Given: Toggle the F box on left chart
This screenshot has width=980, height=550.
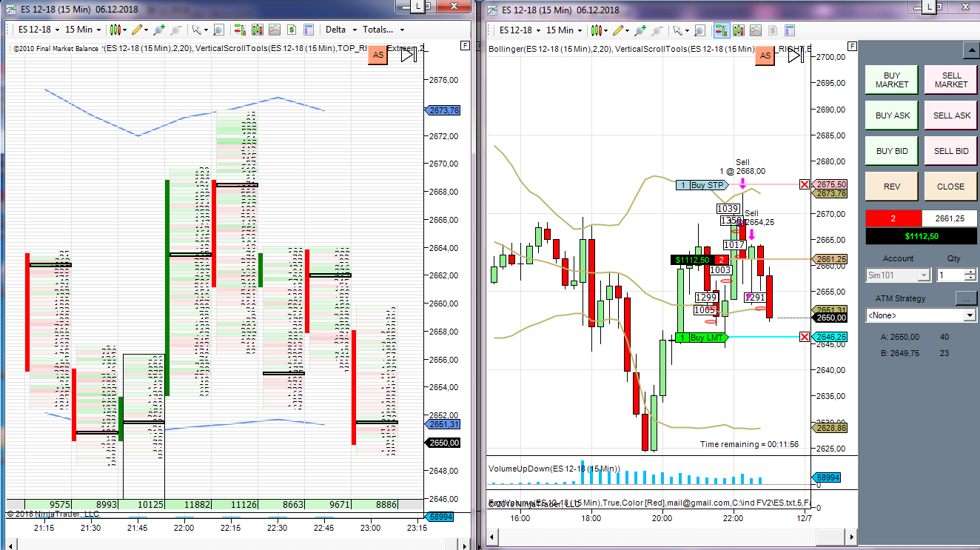Looking at the screenshot, I should [464, 45].
